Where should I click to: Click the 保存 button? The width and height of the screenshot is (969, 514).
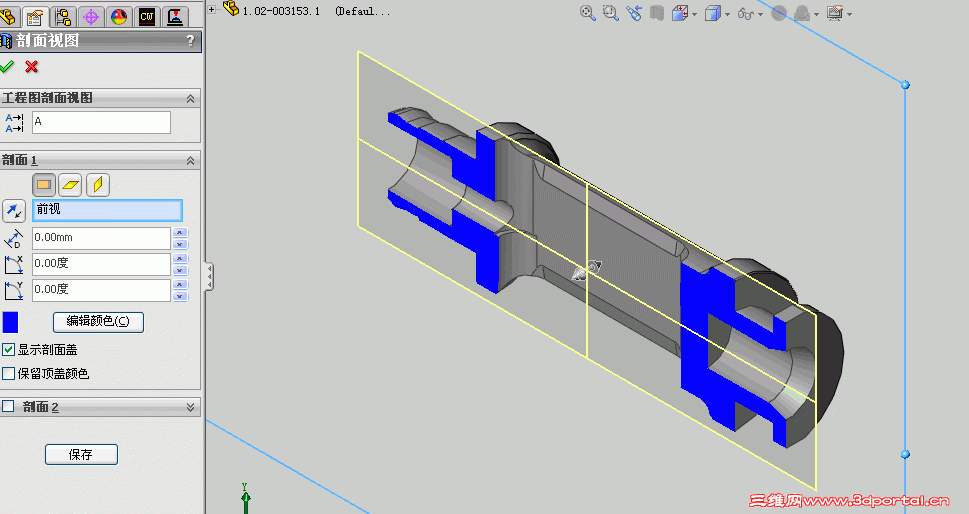click(81, 455)
